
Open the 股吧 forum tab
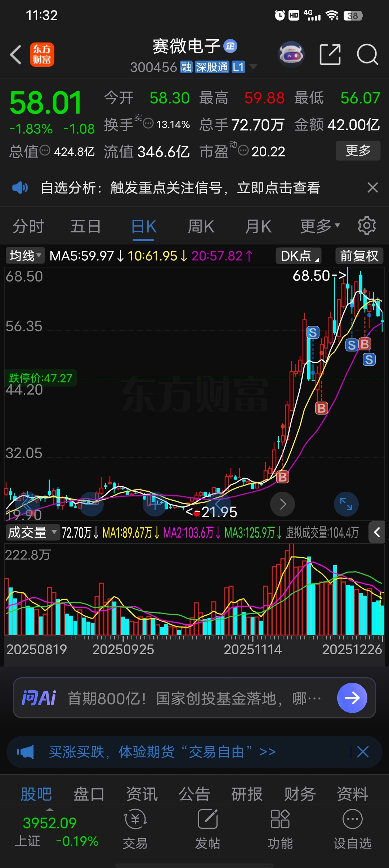(36, 794)
